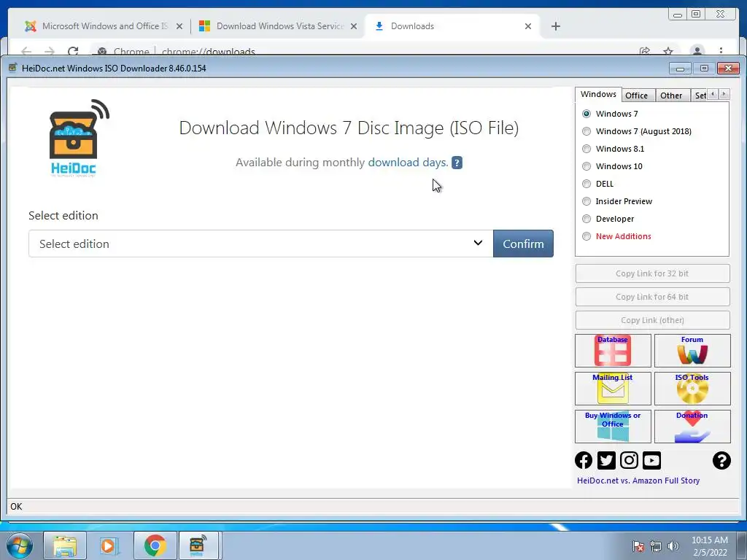Viewport: 747px width, 560px height.
Task: Select HeiDoc ISO Downloader taskbar icon
Action: click(x=198, y=546)
